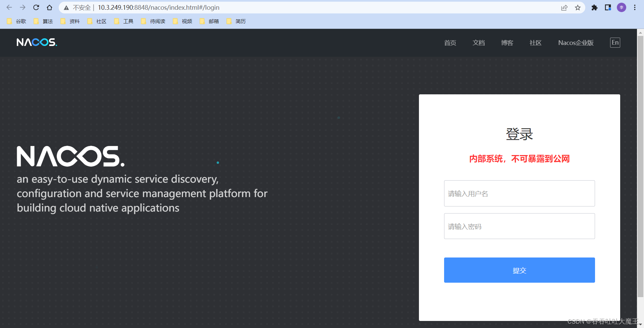Open Nacos企业版 navigation link

576,43
